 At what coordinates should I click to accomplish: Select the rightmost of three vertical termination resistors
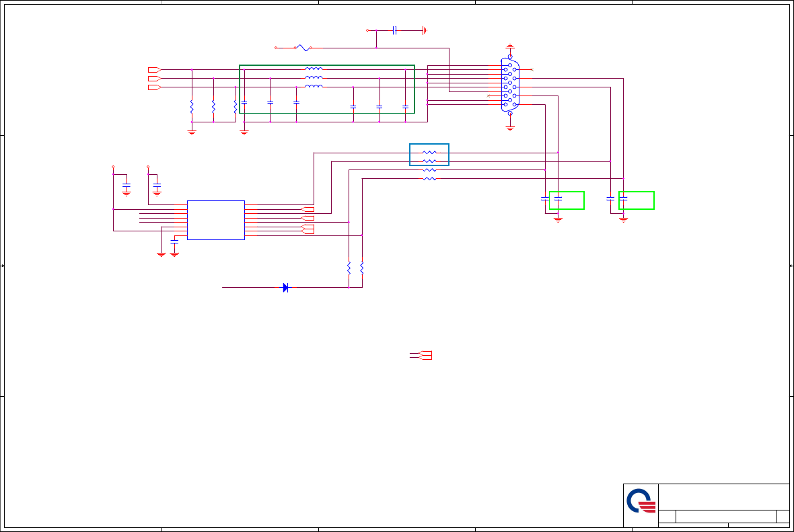coord(236,107)
